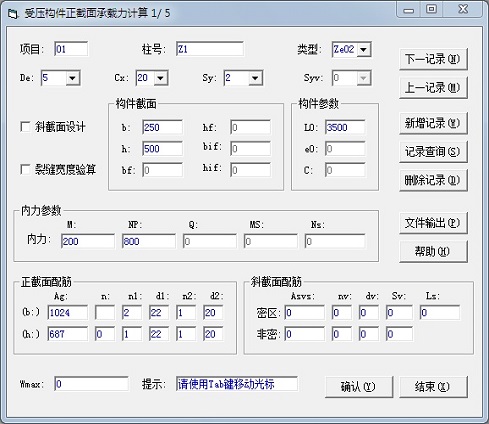Click the M field showing 200

[88, 241]
